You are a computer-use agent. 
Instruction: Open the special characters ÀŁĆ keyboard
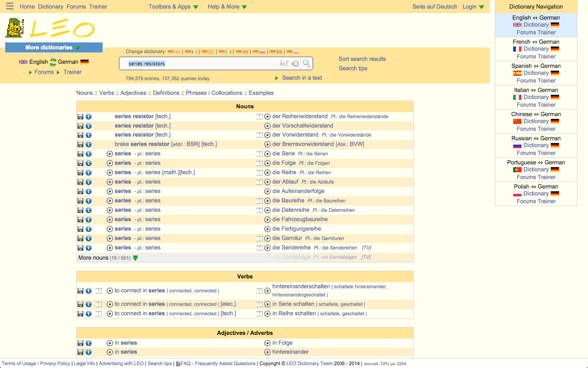[284, 63]
